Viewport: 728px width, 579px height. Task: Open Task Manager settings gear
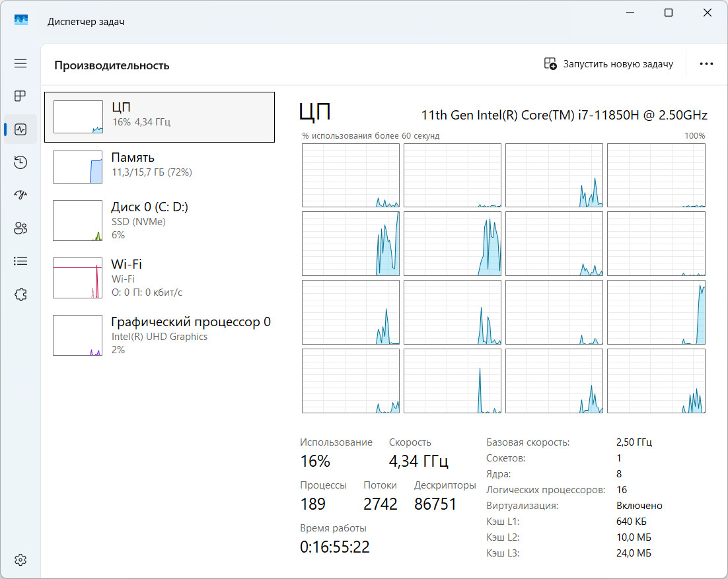click(x=20, y=560)
